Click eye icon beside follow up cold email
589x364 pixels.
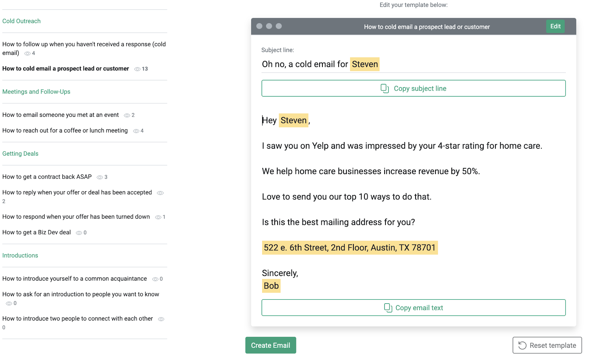27,53
